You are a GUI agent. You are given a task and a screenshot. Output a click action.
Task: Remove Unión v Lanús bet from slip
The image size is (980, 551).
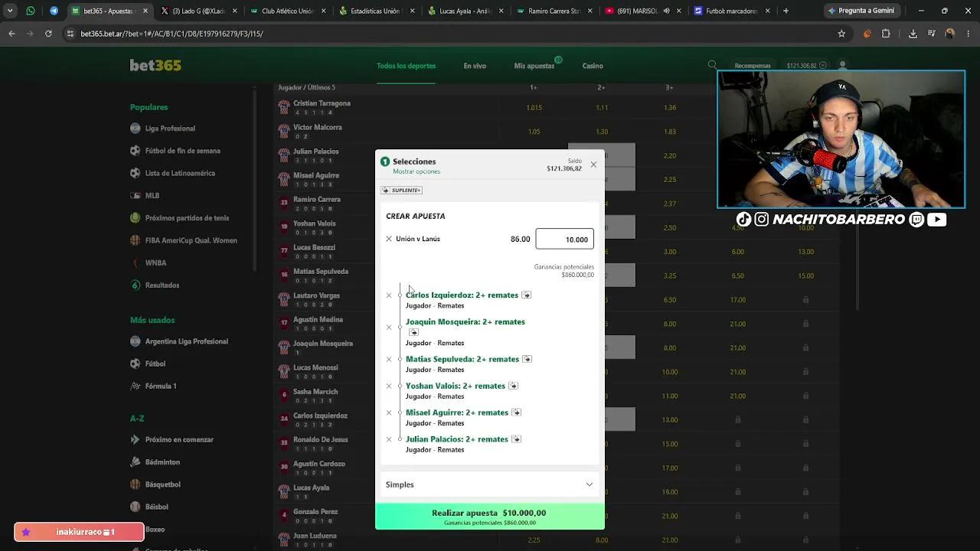(389, 239)
